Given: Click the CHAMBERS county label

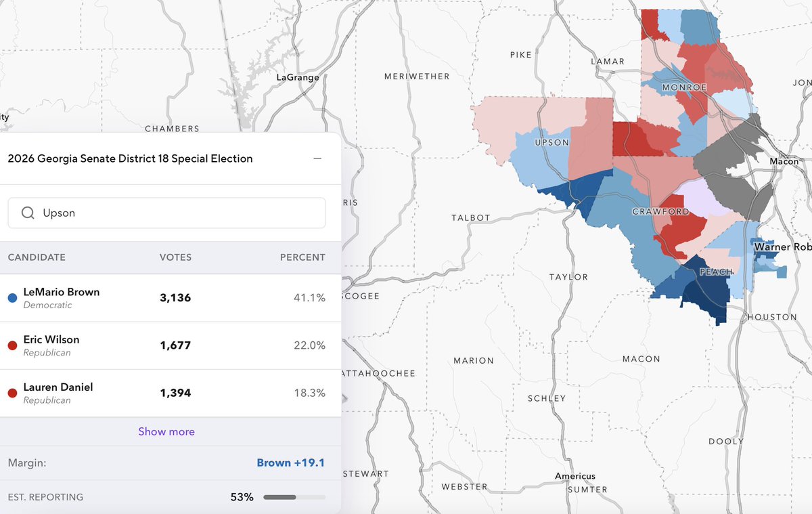Looking at the screenshot, I should point(173,129).
